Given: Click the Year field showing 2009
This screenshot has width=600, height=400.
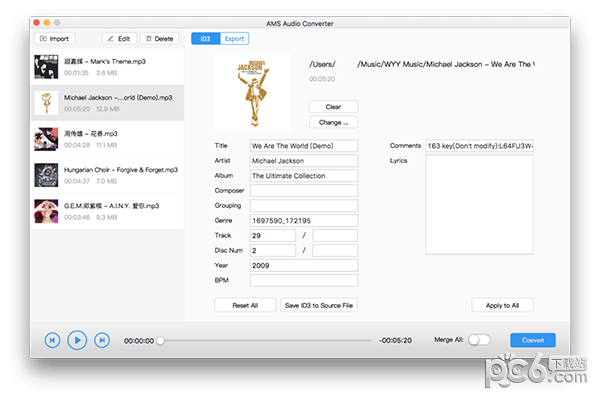Looking at the screenshot, I should (304, 265).
